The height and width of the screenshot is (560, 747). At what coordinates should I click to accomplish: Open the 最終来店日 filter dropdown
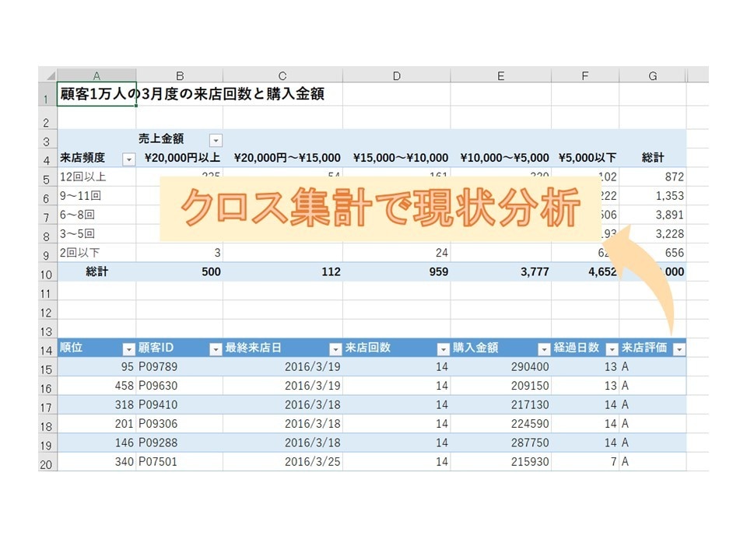336,349
